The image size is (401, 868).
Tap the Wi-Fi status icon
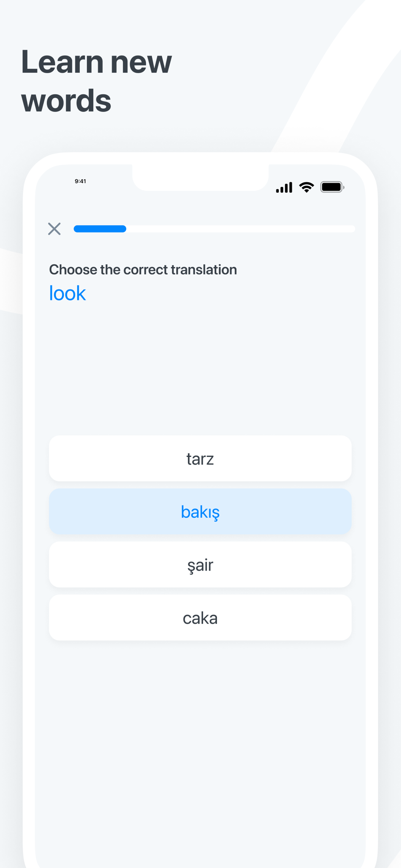click(307, 187)
